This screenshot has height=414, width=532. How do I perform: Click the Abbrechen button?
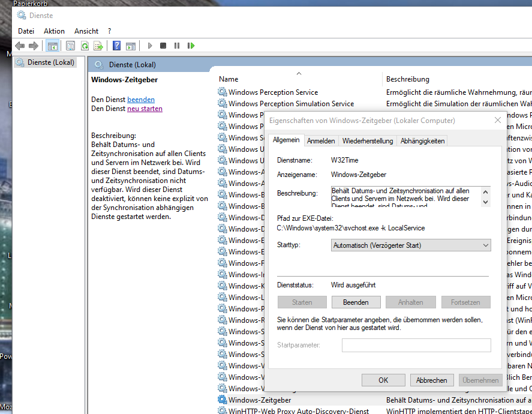coord(432,380)
